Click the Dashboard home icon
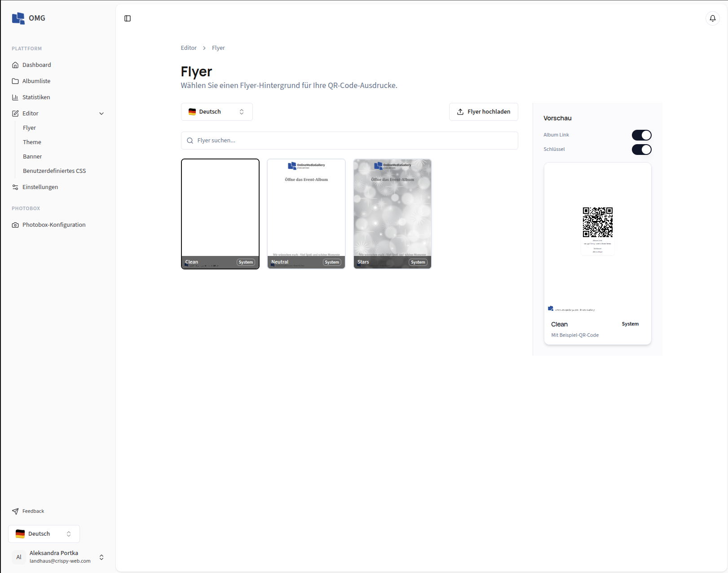Viewport: 728px width, 573px height. (x=15, y=65)
